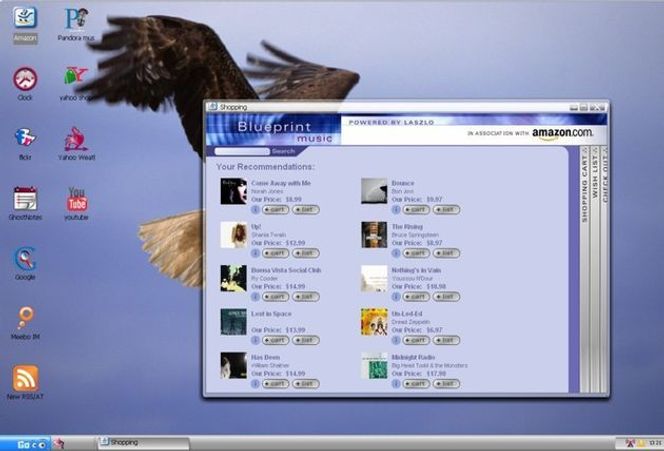
Task: Show info for Lost in Space
Action: 255,340
